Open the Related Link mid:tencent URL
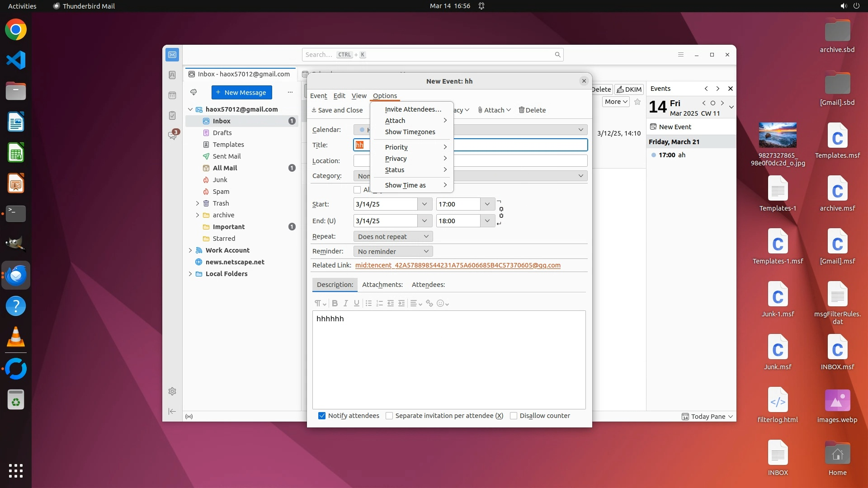Viewport: 868px width, 488px height. (458, 265)
